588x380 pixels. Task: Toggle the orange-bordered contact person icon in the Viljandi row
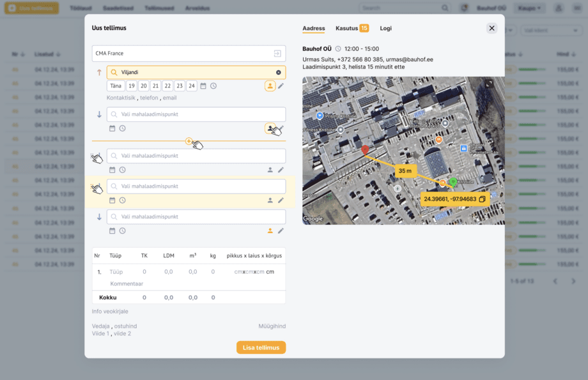(x=270, y=86)
